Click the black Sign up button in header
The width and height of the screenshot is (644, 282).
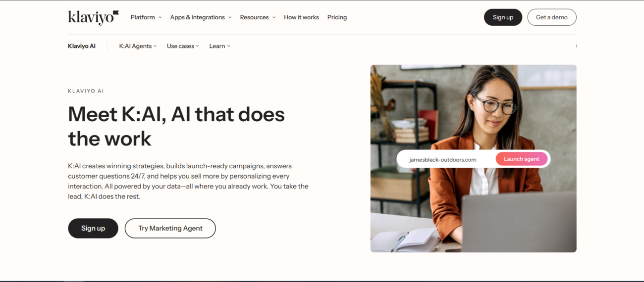[503, 17]
